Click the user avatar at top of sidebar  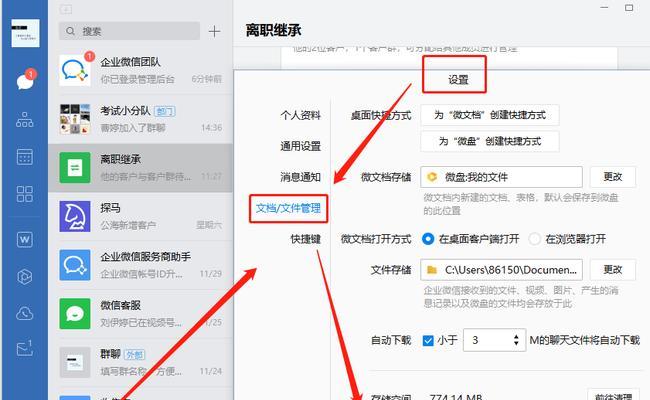point(25,33)
